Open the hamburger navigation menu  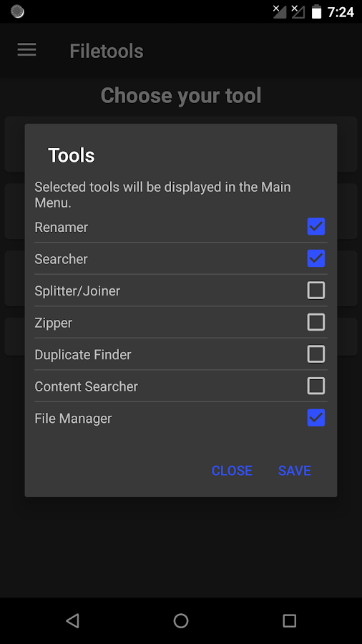click(x=26, y=50)
